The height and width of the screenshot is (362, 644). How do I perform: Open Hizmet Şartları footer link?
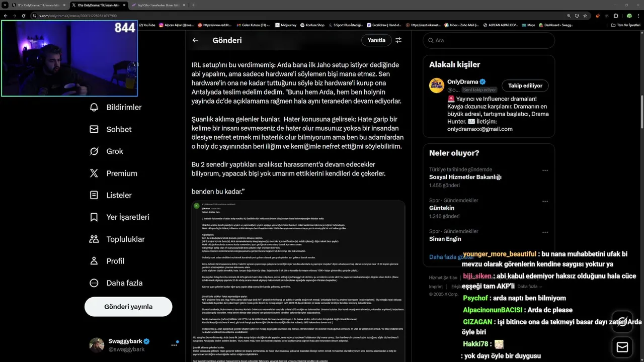443,278
